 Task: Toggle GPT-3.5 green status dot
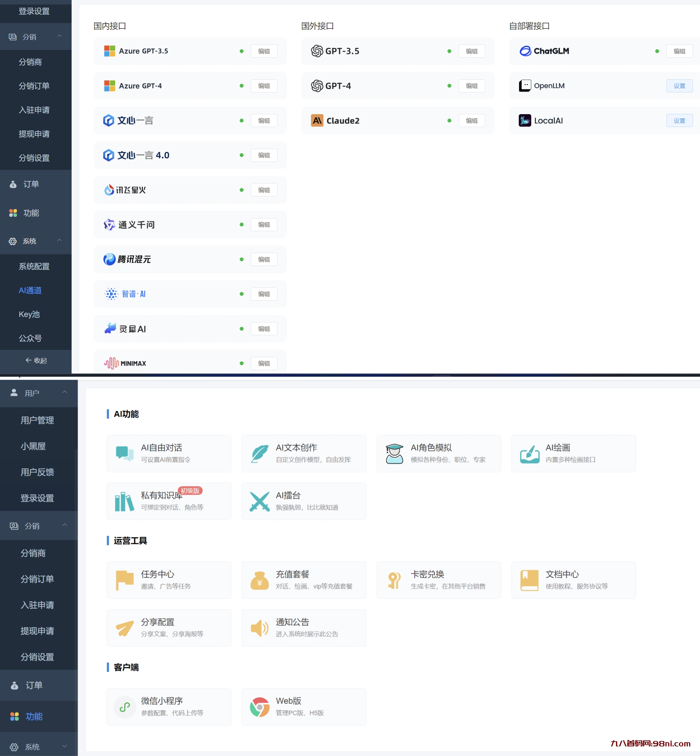[449, 51]
